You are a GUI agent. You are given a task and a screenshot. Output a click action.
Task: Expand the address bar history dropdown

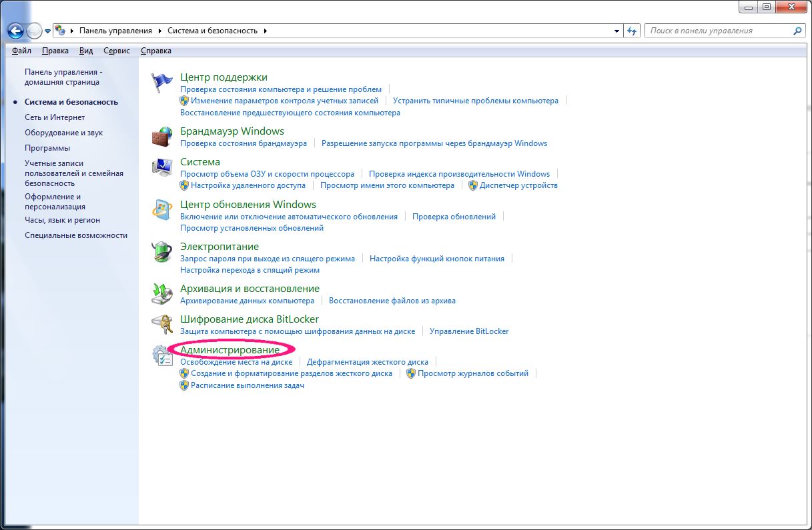pyautogui.click(x=617, y=31)
